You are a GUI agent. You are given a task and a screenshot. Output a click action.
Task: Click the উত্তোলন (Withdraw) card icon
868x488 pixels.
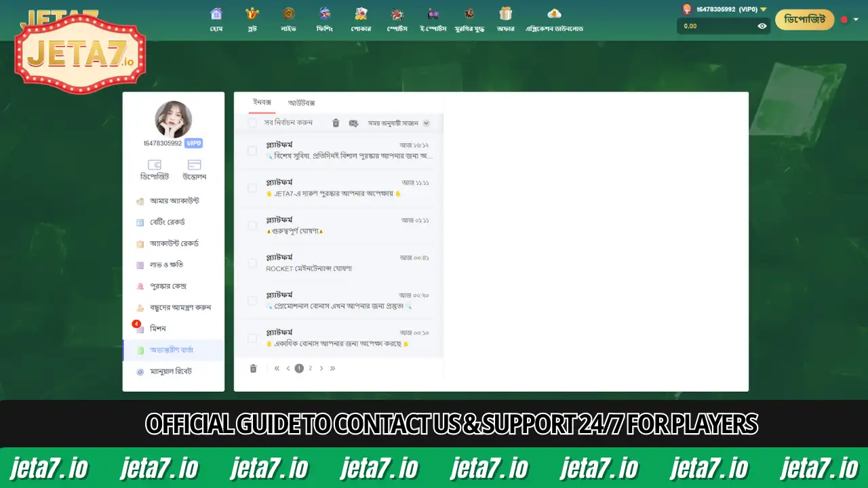coord(194,165)
